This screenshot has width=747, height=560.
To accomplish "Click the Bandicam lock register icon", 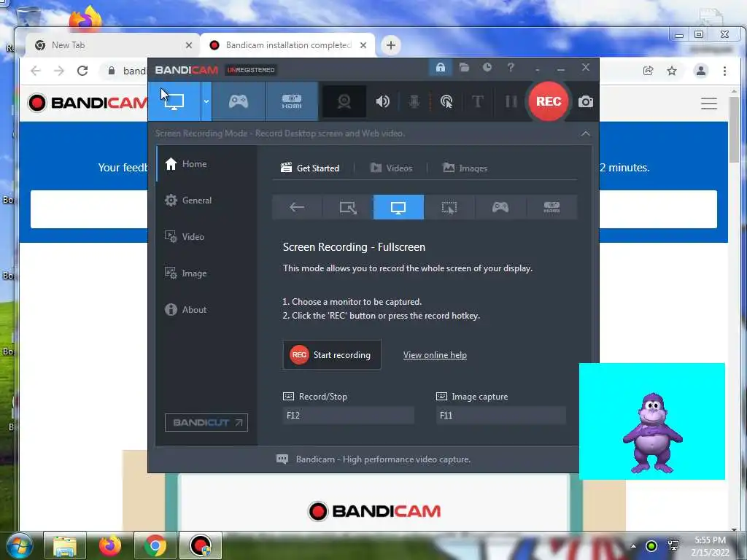I will (x=440, y=68).
